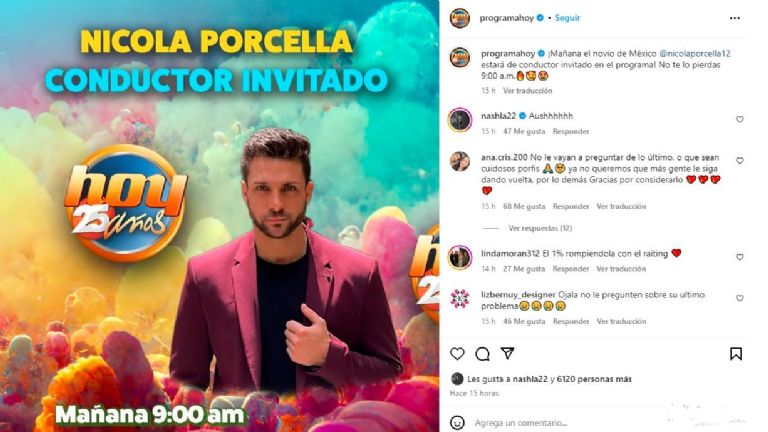Viewport: 768px width, 432px height.
Task: Like the post with the heart icon
Action: [457, 354]
